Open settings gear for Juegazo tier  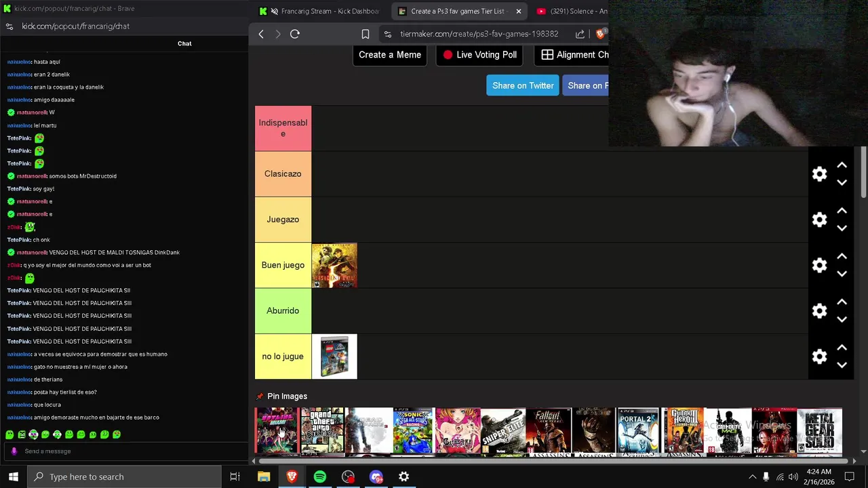tap(820, 220)
